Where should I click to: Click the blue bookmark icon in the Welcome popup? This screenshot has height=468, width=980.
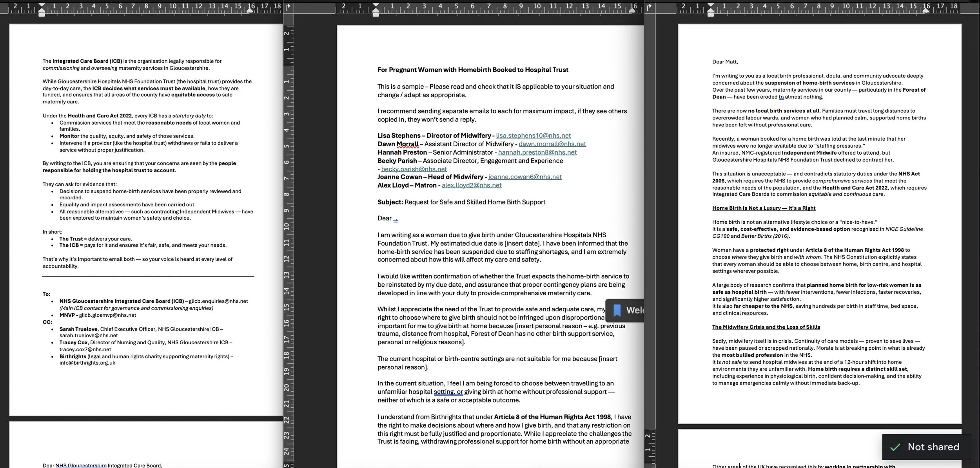pyautogui.click(x=617, y=310)
